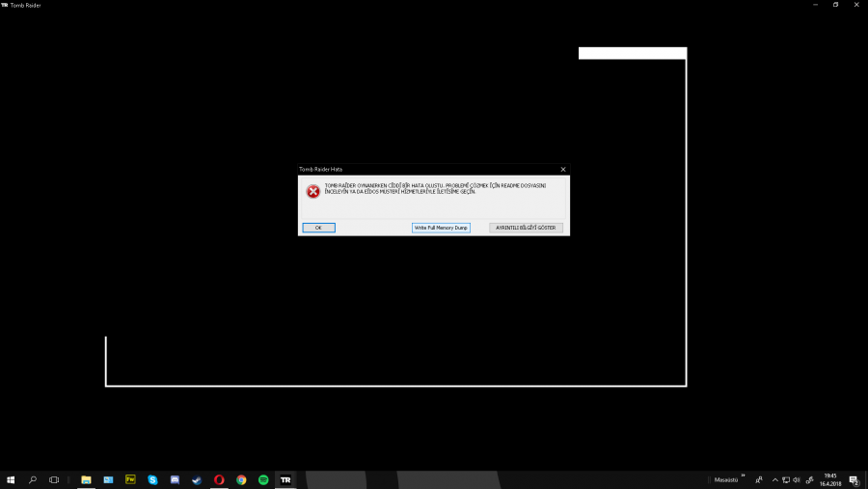Click the Tomb Raider Hata dialog title
This screenshot has height=489, width=868.
pyautogui.click(x=320, y=170)
